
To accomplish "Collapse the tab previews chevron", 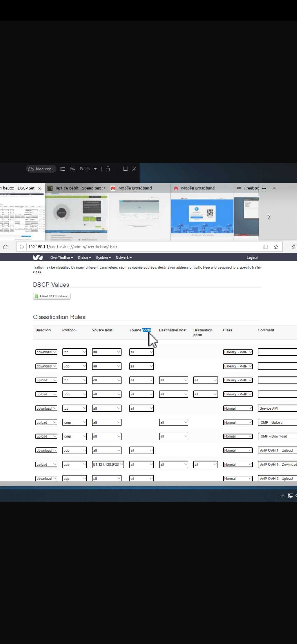I will (x=274, y=188).
